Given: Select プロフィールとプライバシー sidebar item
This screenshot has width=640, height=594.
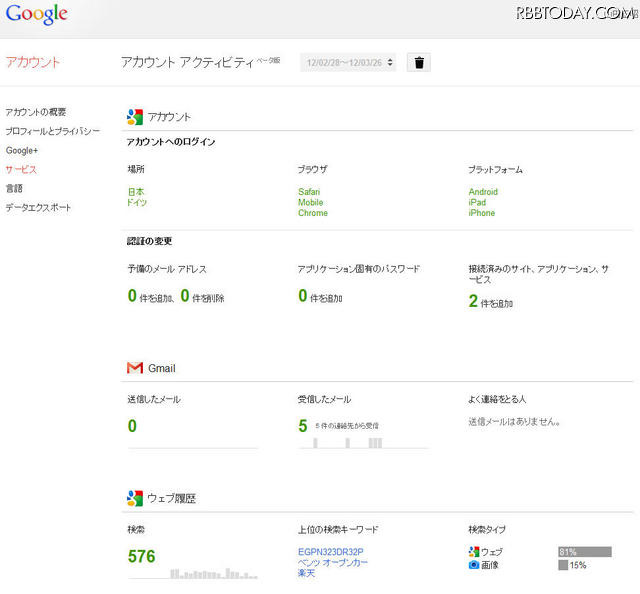Looking at the screenshot, I should (52, 131).
